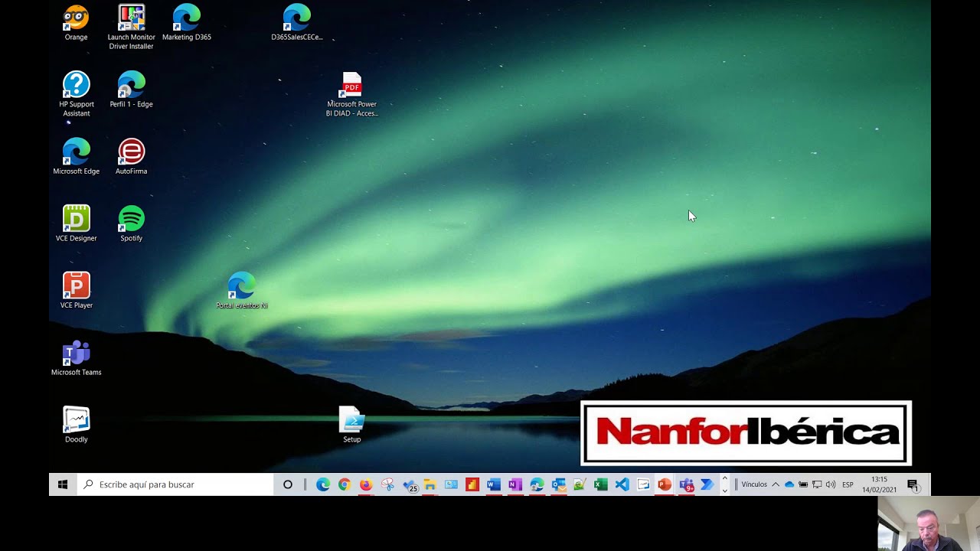Open the Action Center notifications
Screen dimensions: 980x551
(x=913, y=484)
